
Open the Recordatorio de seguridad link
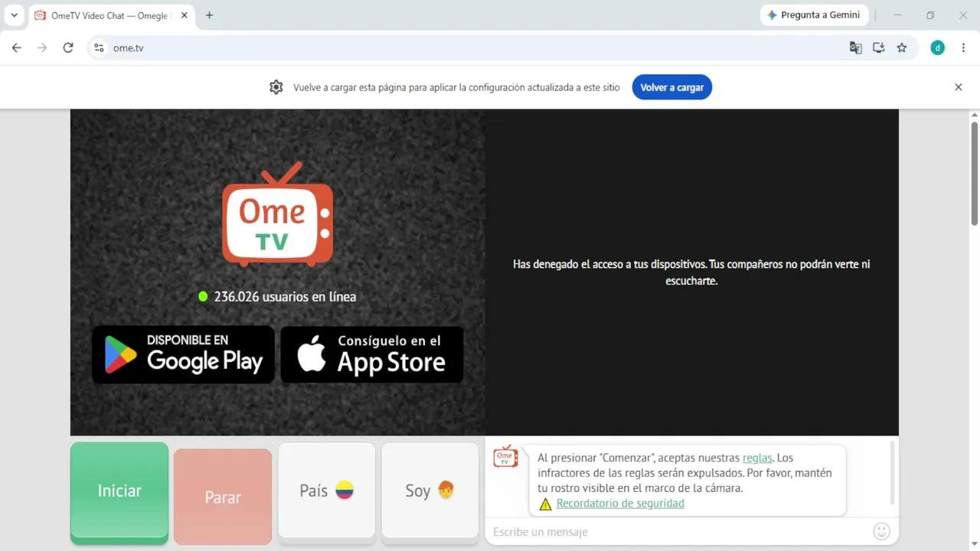(620, 504)
